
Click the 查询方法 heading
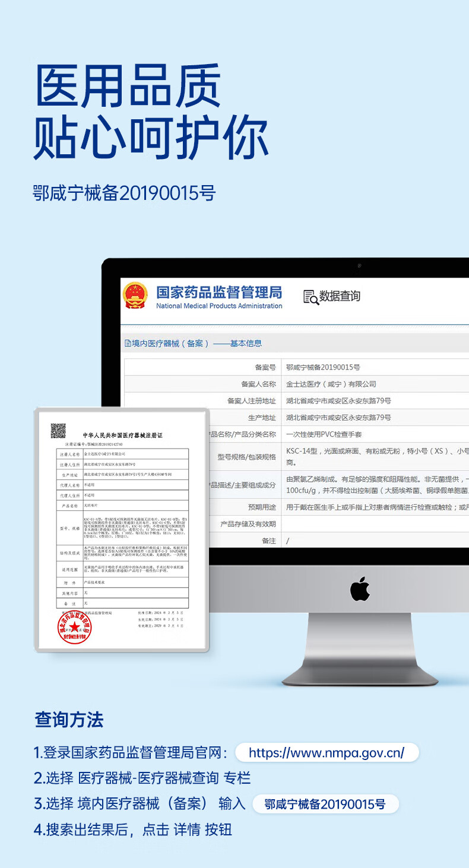[69, 720]
